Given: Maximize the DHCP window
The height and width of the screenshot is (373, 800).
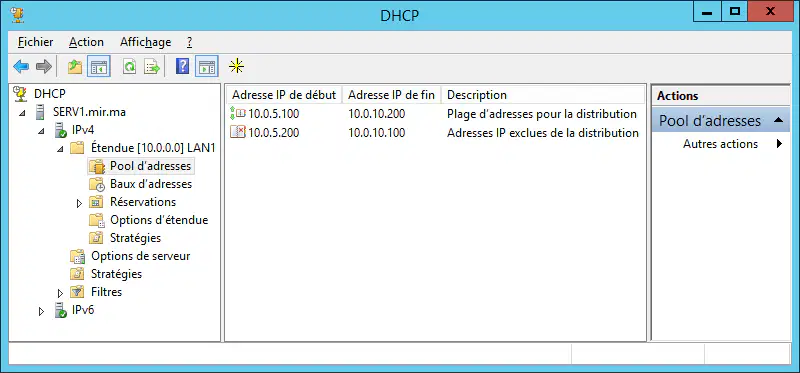Looking at the screenshot, I should [x=734, y=12].
